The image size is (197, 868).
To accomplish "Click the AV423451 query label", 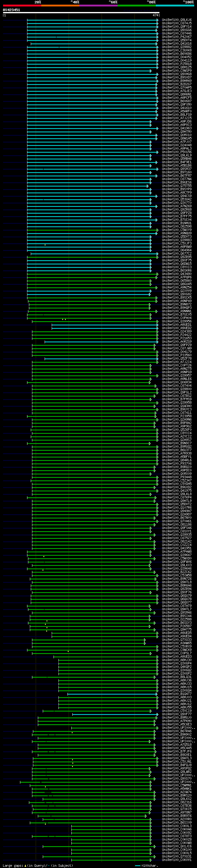I will (x=11, y=10).
